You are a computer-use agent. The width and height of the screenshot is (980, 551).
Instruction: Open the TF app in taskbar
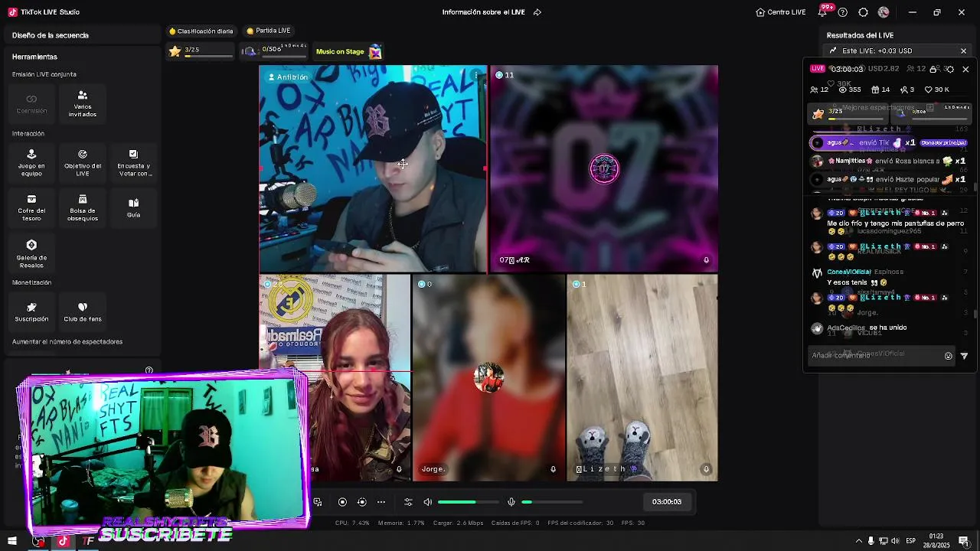(88, 541)
